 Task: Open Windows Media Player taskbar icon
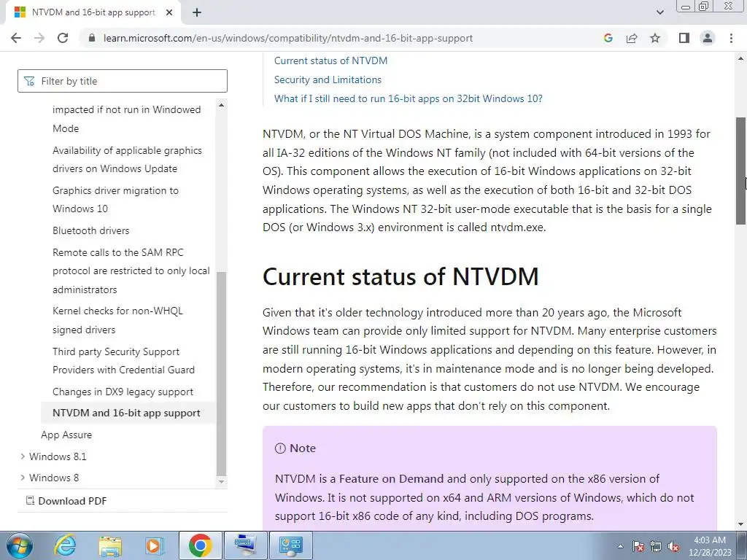pos(154,545)
